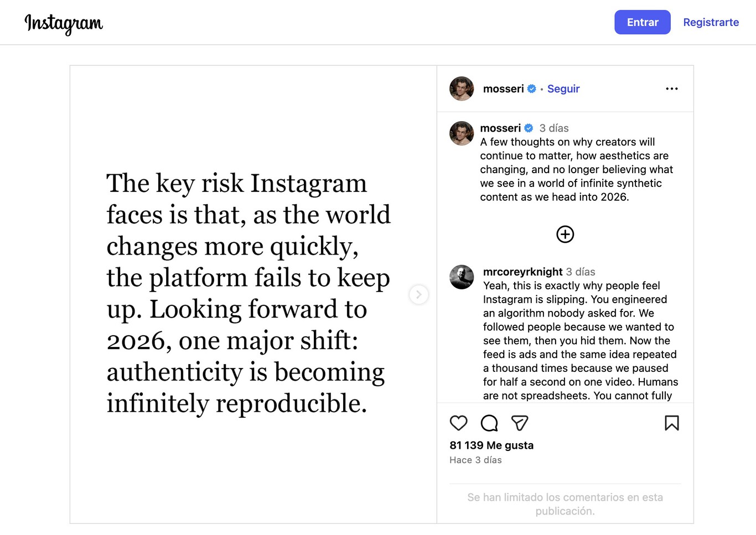Click the Entrar login button

tap(642, 22)
